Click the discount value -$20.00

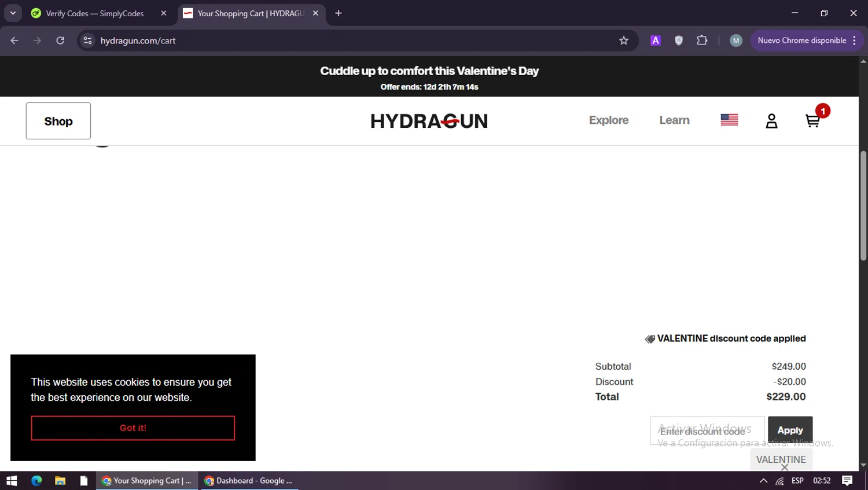click(x=789, y=382)
